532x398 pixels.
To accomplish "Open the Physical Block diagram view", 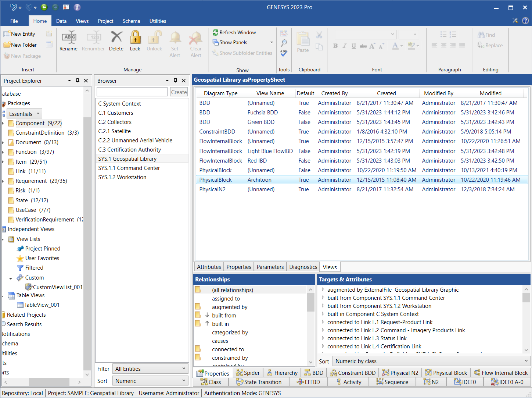I will click(x=446, y=373).
